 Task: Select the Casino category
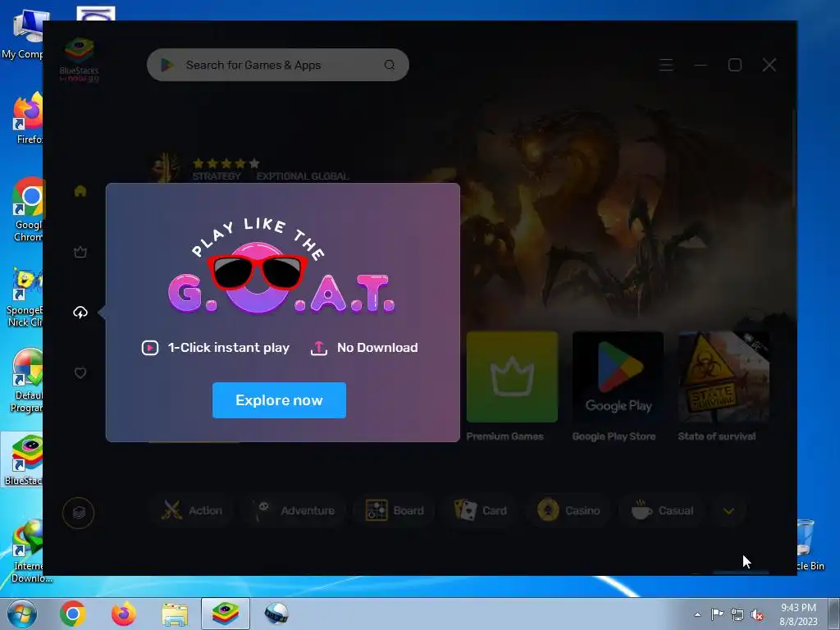coord(569,510)
